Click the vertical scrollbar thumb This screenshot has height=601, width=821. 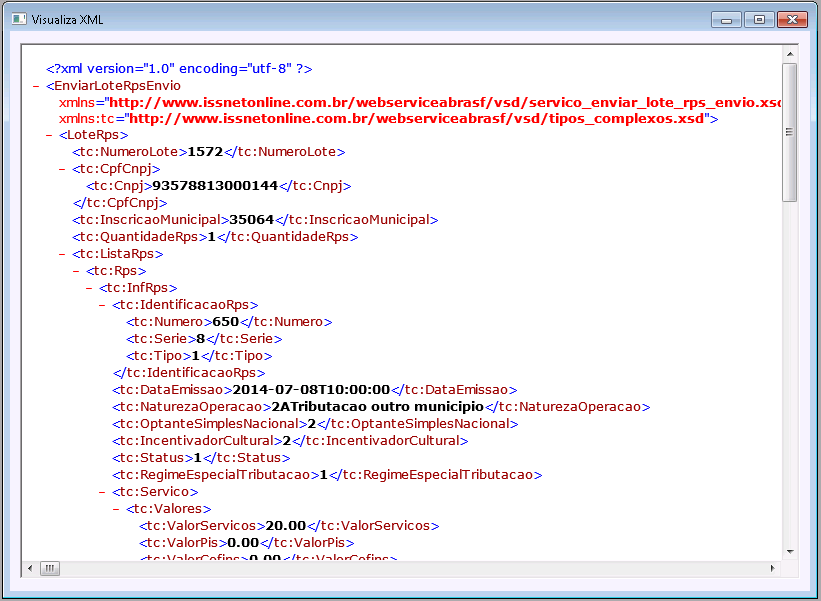(790, 132)
